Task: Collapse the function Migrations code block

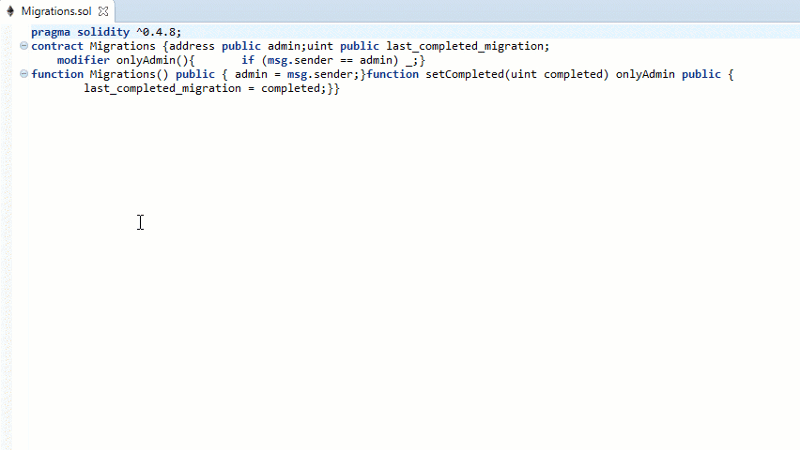Action: click(x=23, y=74)
